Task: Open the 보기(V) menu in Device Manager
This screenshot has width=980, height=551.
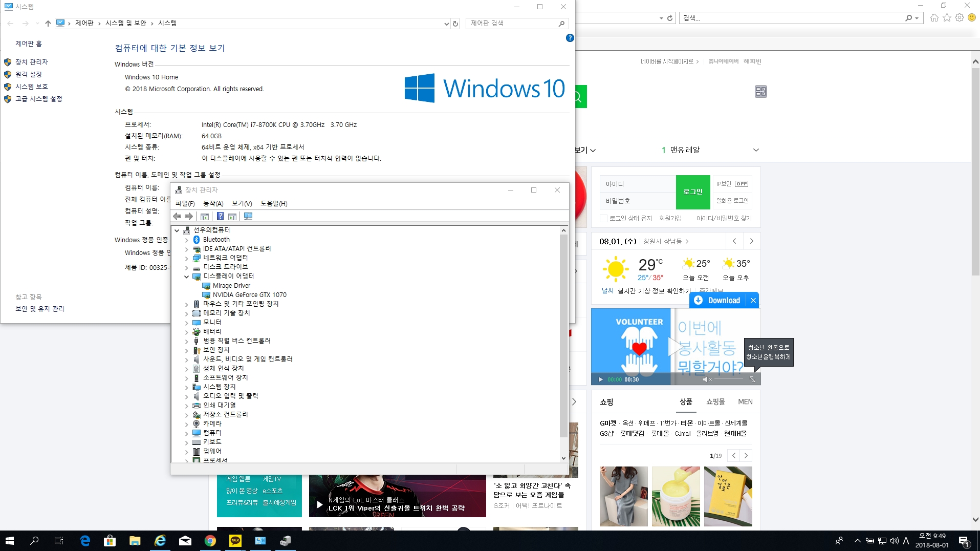Action: click(242, 203)
